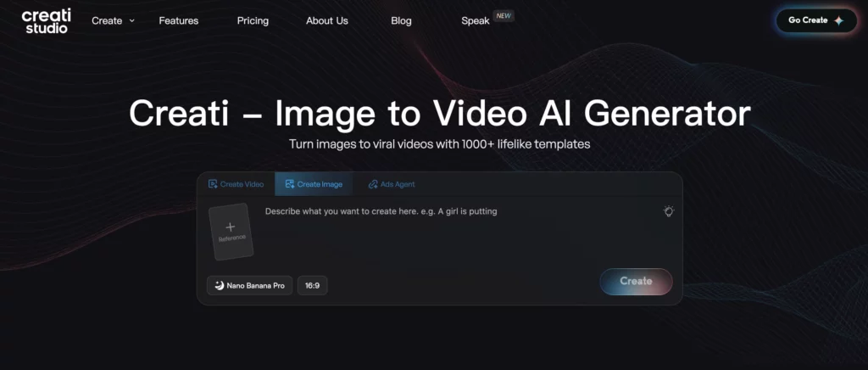Click the Creati Studio logo
Viewport: 868px width, 370px height.
(x=46, y=21)
